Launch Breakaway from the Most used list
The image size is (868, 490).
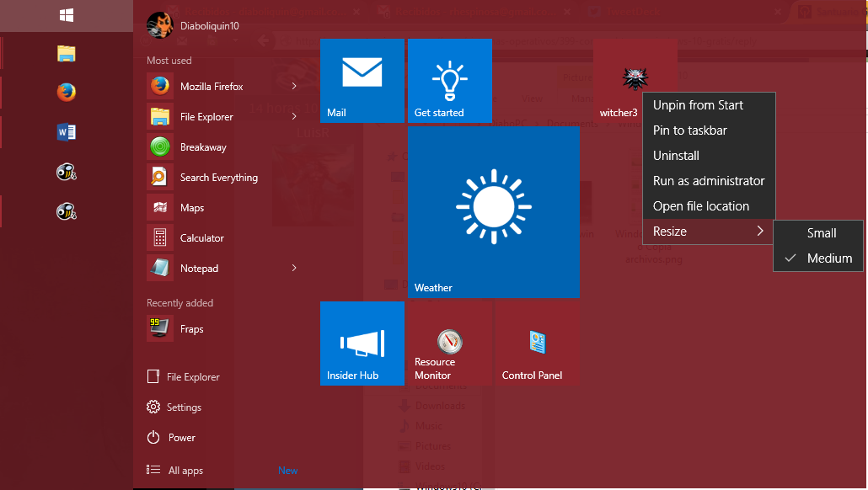(x=202, y=147)
